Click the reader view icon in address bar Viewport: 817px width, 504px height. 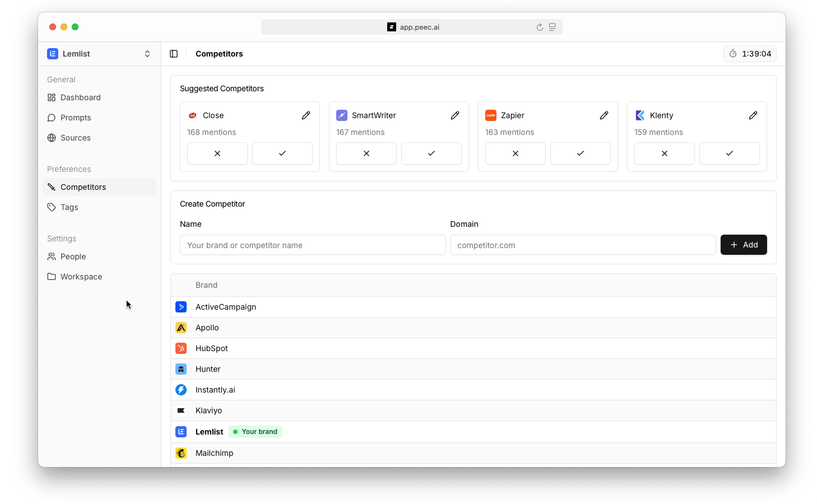coord(553,27)
